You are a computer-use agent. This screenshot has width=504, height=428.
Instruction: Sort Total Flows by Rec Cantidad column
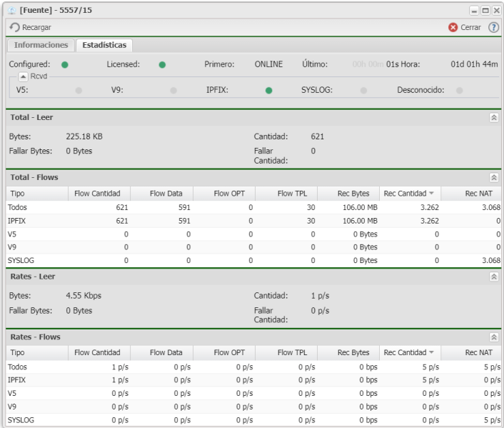click(x=404, y=193)
